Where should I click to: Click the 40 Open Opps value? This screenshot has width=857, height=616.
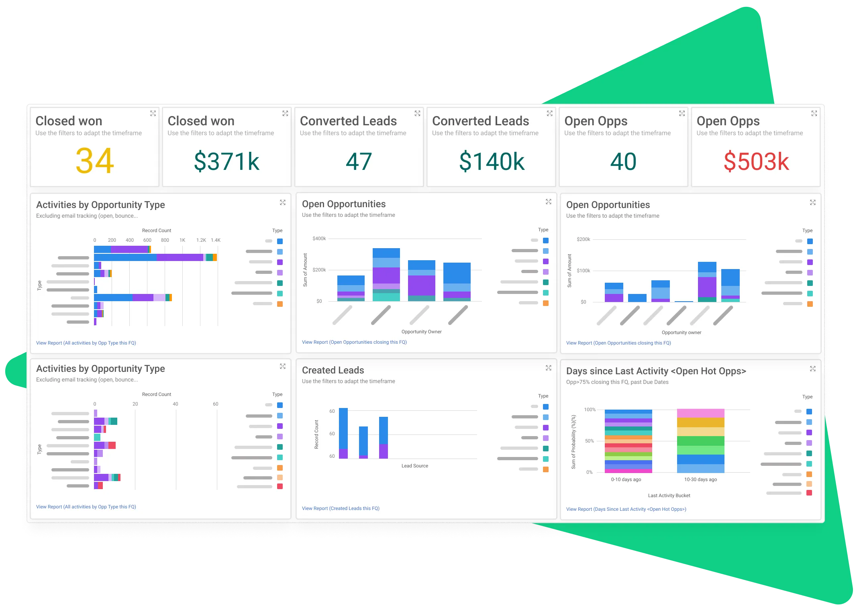tap(623, 161)
